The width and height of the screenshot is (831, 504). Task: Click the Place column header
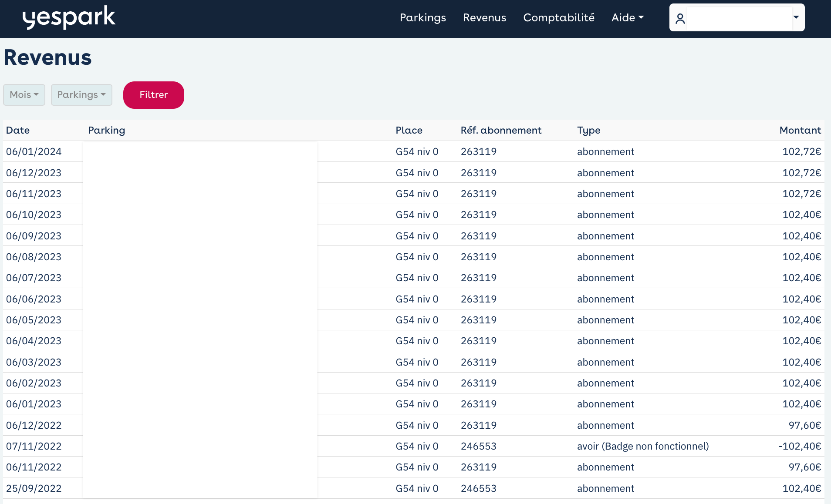[x=409, y=130]
